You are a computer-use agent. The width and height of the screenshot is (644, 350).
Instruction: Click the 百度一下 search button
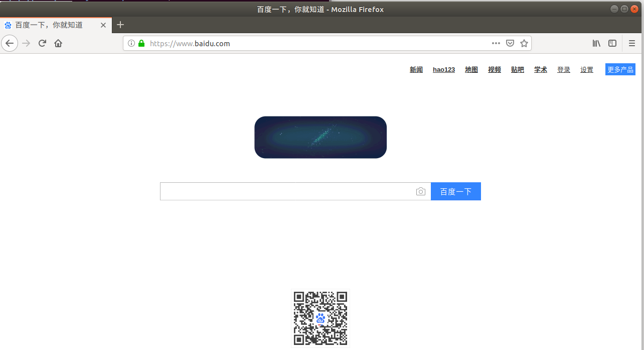(x=456, y=191)
